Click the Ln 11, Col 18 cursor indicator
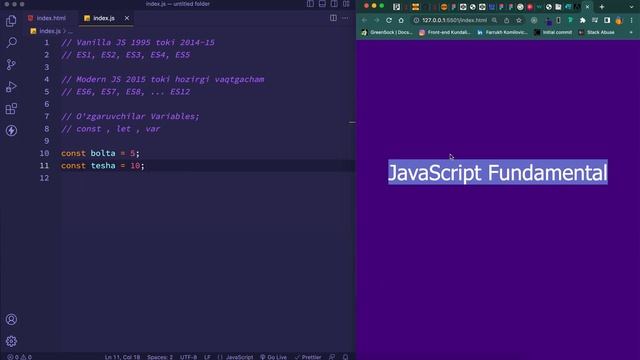640x360 pixels. pyautogui.click(x=122, y=357)
